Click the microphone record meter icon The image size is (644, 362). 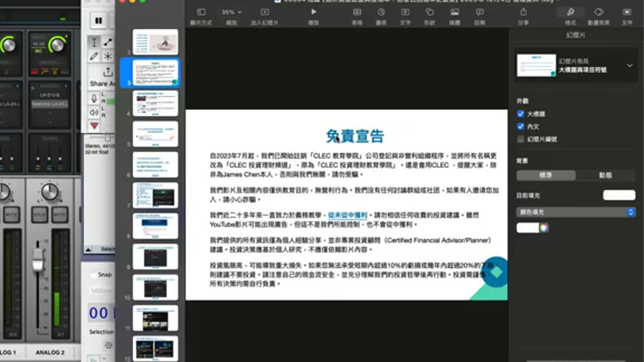(94, 98)
